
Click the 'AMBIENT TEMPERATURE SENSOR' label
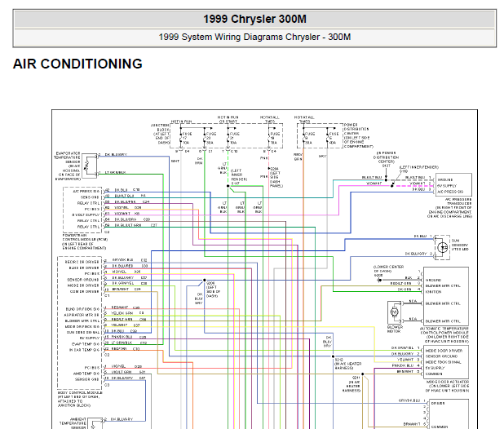[73, 423]
